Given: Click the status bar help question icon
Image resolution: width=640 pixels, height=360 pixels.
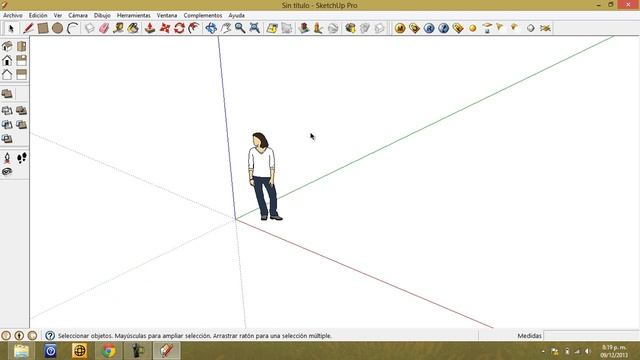Looking at the screenshot, I should (50, 336).
